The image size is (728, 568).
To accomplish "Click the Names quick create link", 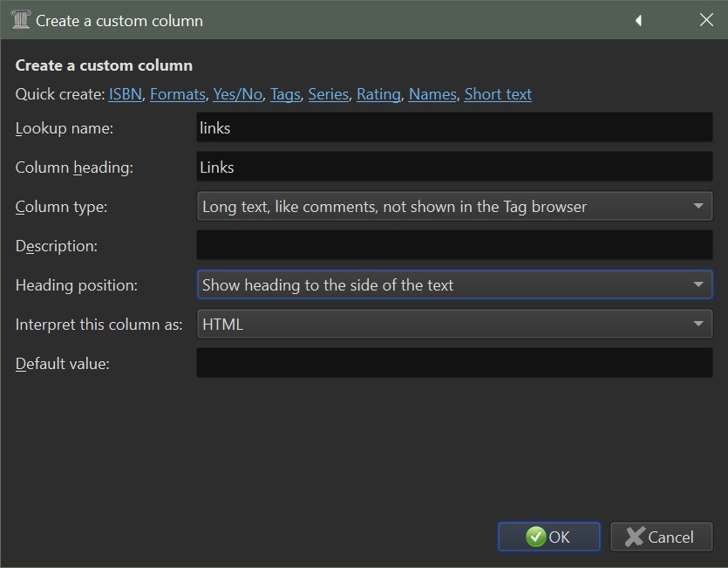I will tap(432, 94).
